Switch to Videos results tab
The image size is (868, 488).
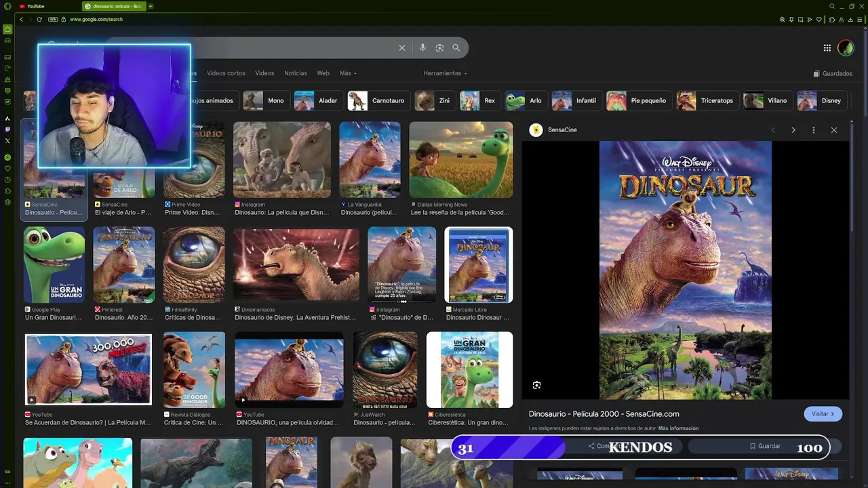point(264,73)
